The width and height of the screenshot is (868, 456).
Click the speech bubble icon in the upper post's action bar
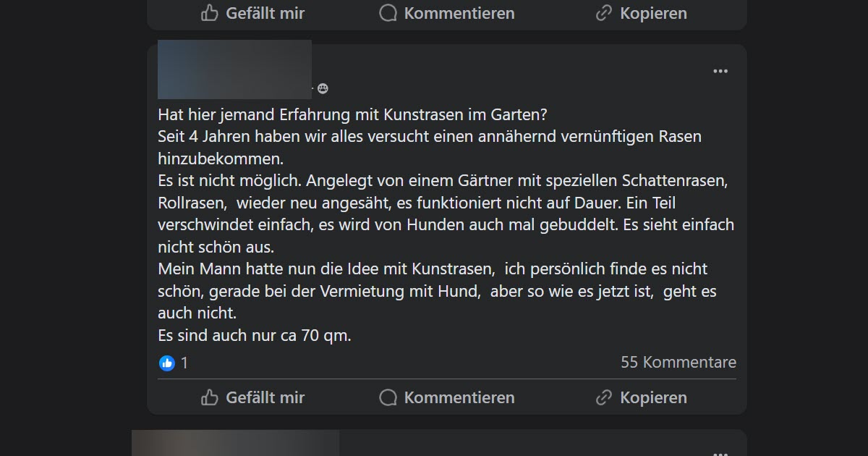[388, 13]
